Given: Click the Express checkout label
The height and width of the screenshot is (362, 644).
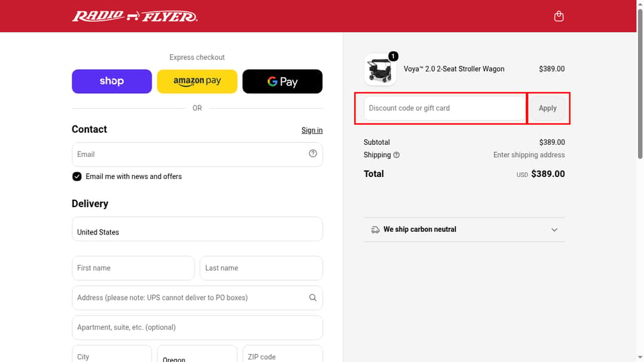Looking at the screenshot, I should pyautogui.click(x=197, y=58).
